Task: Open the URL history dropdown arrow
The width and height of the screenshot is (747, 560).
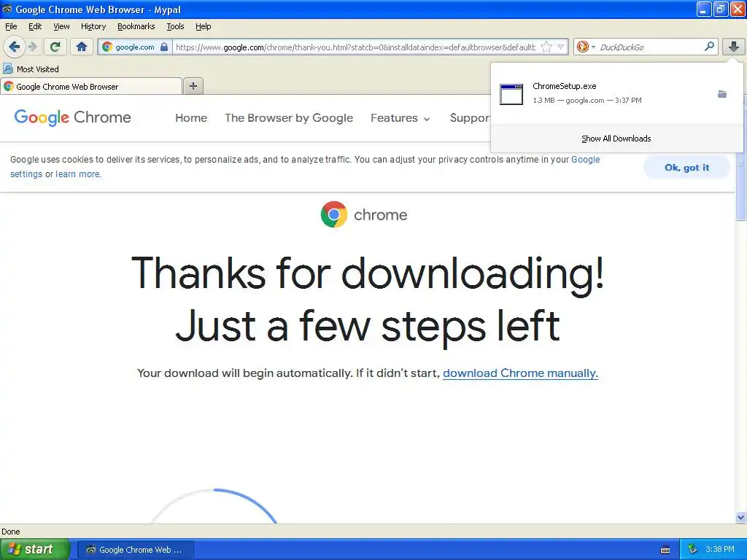Action: pos(561,47)
